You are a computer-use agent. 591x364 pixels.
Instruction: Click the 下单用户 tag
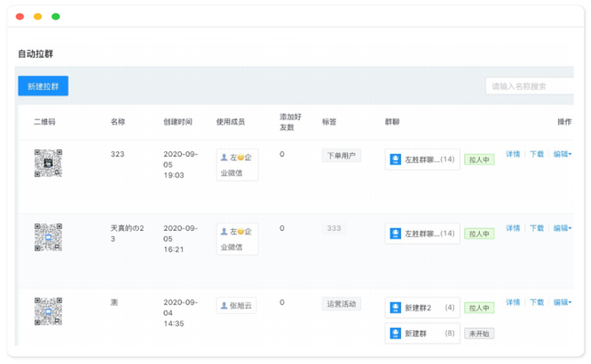coord(341,155)
